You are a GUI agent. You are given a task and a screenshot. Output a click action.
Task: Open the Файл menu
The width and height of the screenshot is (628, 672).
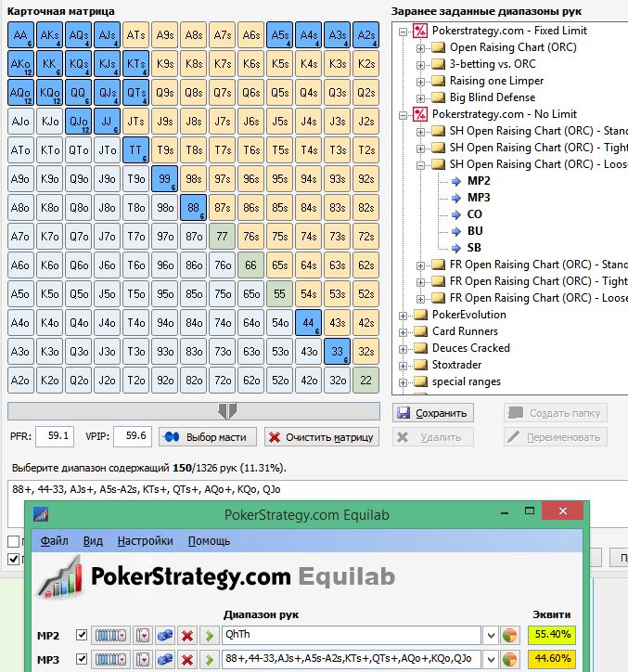coord(54,541)
